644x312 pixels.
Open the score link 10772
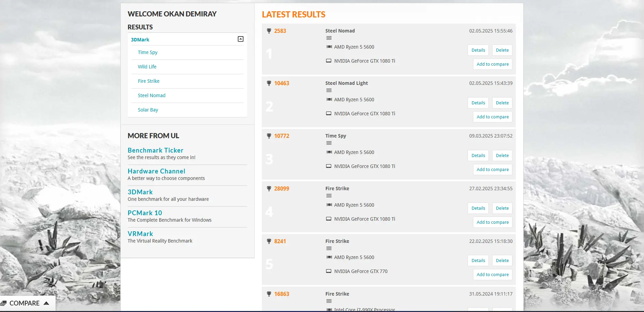(x=282, y=136)
